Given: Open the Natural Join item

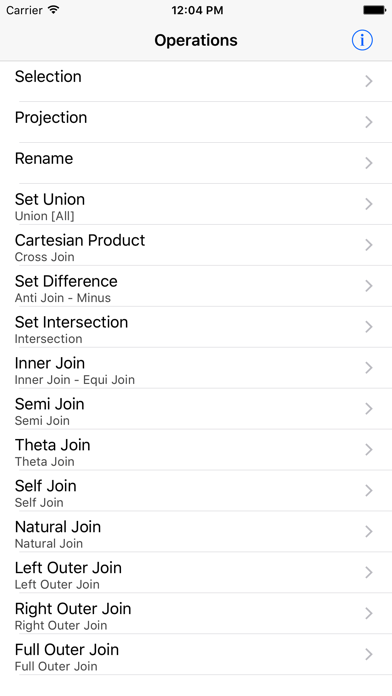Looking at the screenshot, I should pos(196,531).
